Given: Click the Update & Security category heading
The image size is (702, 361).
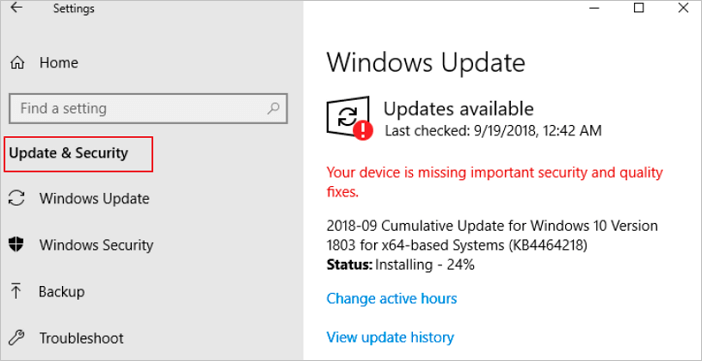Looking at the screenshot, I should 68,153.
